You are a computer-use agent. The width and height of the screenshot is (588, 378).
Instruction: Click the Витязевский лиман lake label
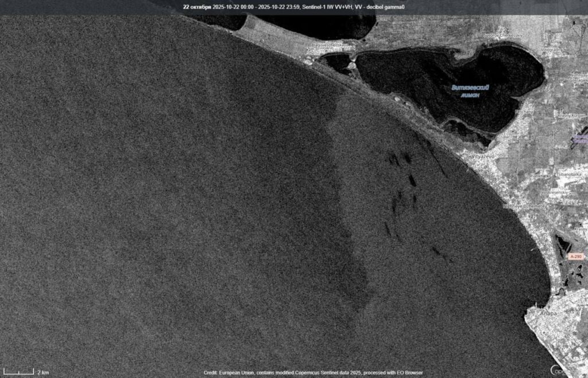469,90
